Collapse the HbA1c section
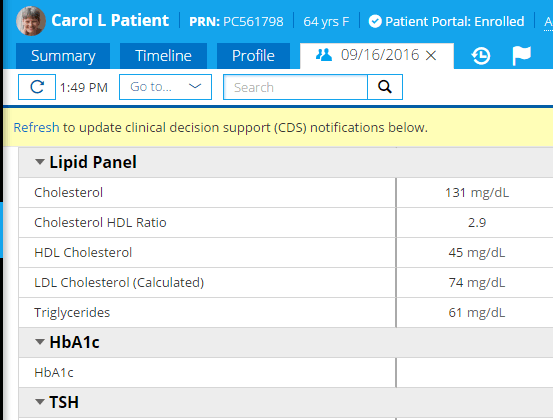This screenshot has height=420, width=553. click(x=40, y=342)
